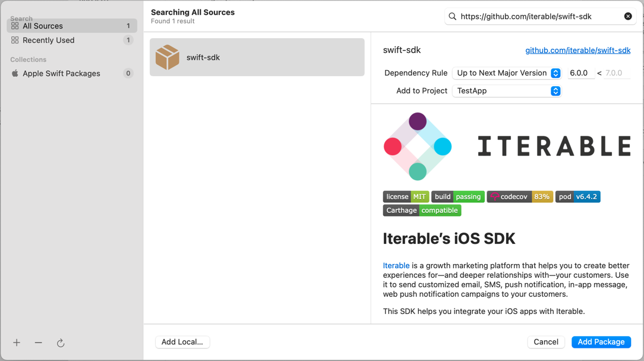Select Recently Used in sidebar
This screenshot has width=644, height=361.
pyautogui.click(x=72, y=40)
